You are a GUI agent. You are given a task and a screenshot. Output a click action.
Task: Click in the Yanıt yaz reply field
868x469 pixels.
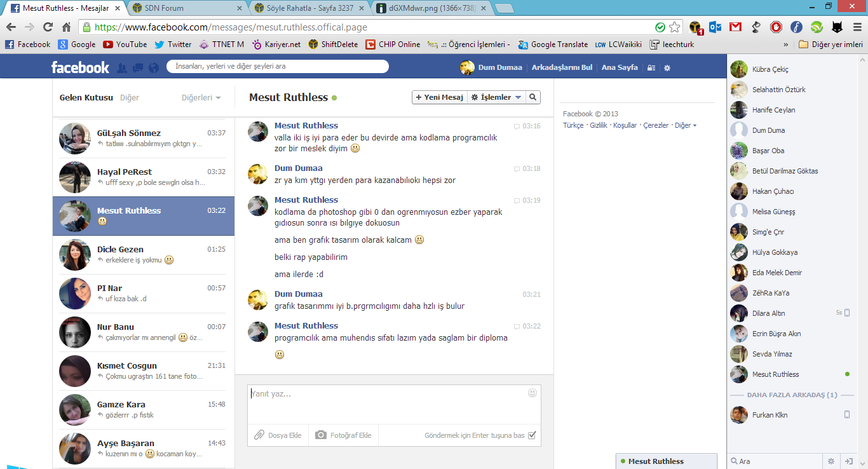pyautogui.click(x=394, y=404)
